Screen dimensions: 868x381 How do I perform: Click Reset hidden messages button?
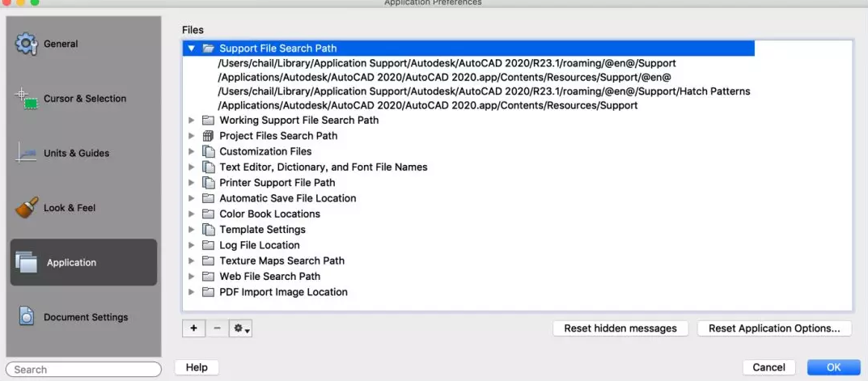(x=620, y=328)
